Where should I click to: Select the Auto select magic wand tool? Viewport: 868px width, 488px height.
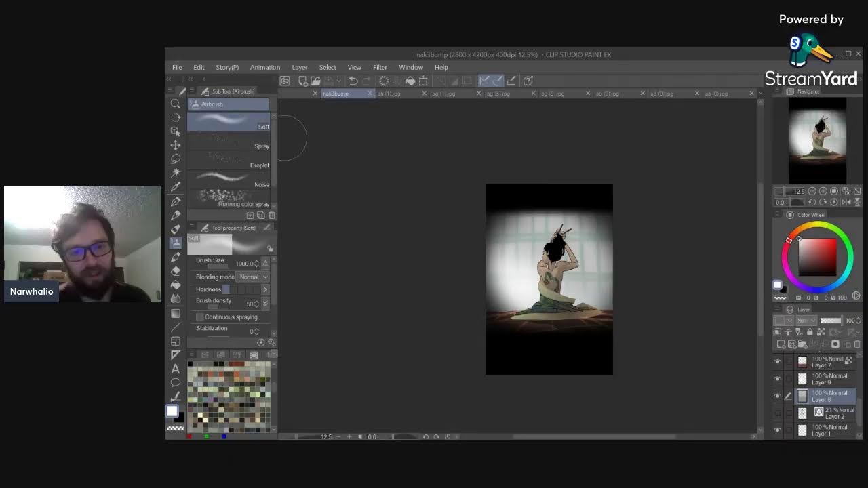[176, 173]
